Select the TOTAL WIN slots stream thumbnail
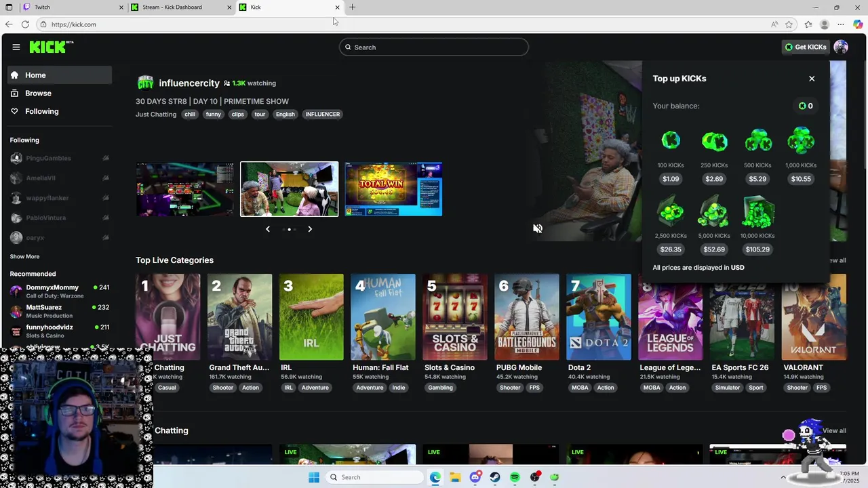Viewport: 868px width, 488px height. coord(393,189)
